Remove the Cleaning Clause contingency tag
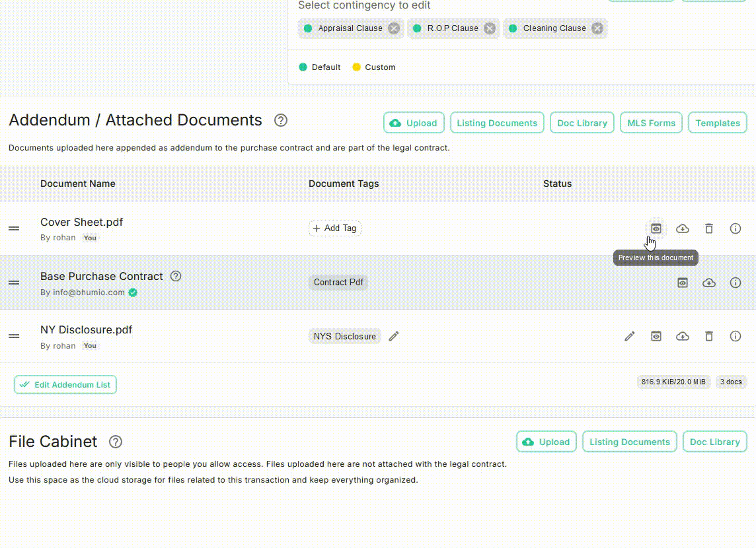Image resolution: width=756 pixels, height=548 pixels. click(597, 28)
